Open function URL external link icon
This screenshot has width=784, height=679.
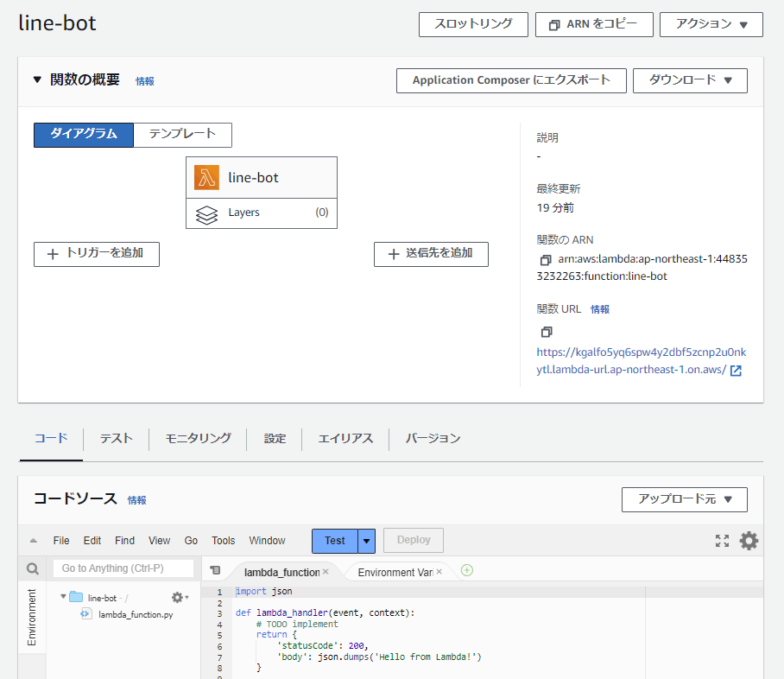coord(736,371)
